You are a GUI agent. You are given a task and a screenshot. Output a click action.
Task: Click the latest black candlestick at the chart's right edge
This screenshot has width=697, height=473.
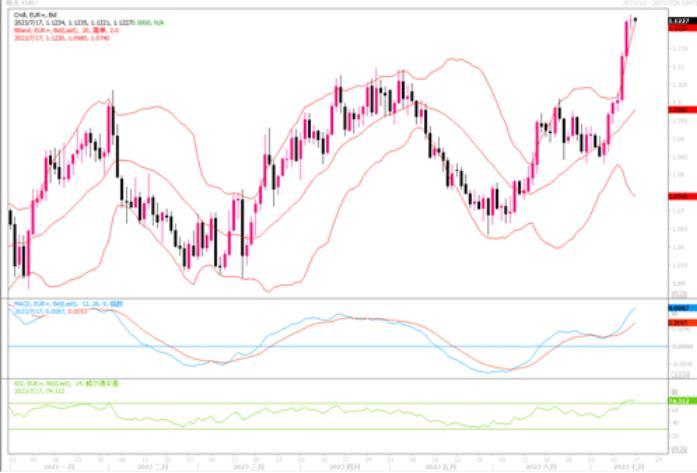coord(635,19)
